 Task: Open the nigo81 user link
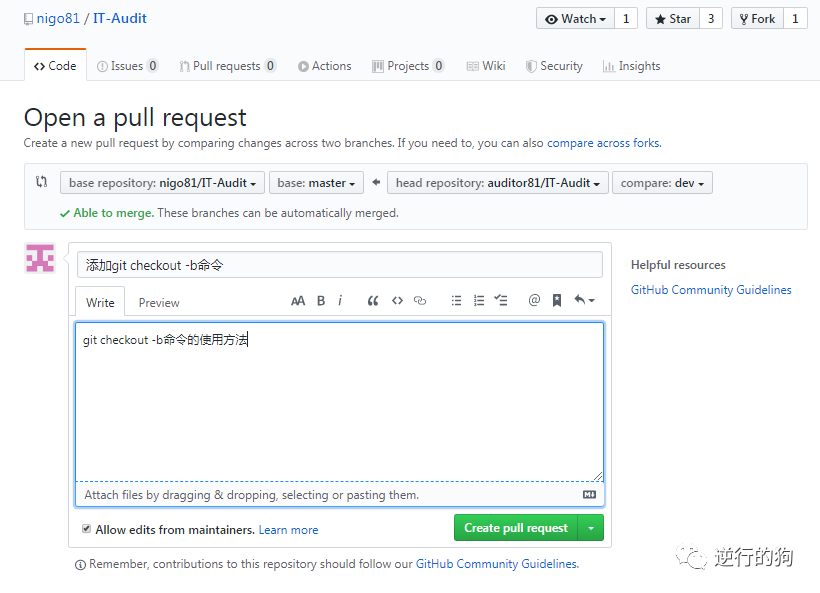click(58, 18)
